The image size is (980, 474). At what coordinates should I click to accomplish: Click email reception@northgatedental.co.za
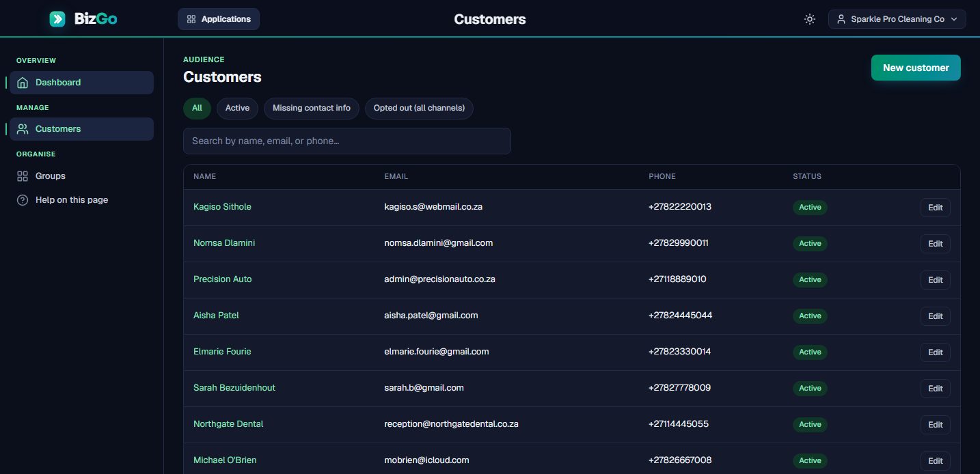point(452,424)
